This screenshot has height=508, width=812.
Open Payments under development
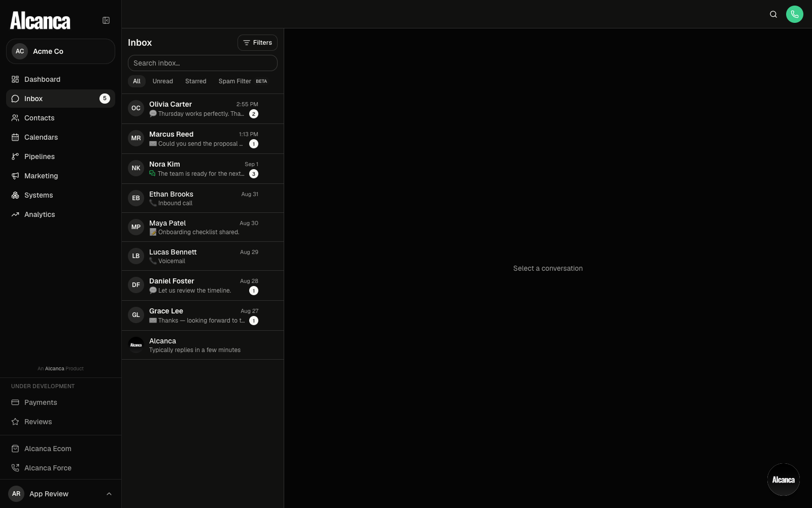point(60,402)
